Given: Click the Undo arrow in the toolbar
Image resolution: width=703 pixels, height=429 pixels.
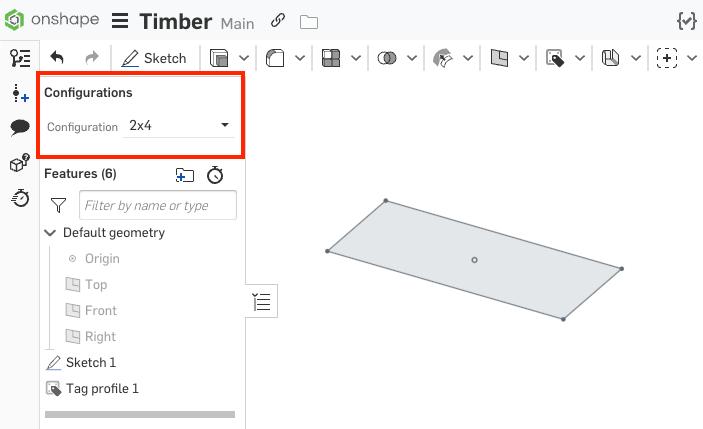Looking at the screenshot, I should pyautogui.click(x=57, y=58).
